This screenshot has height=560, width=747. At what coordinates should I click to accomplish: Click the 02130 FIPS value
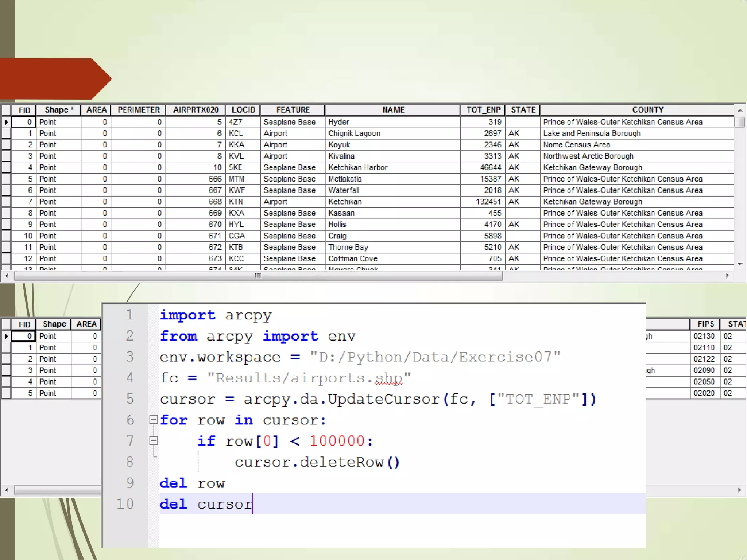click(704, 336)
